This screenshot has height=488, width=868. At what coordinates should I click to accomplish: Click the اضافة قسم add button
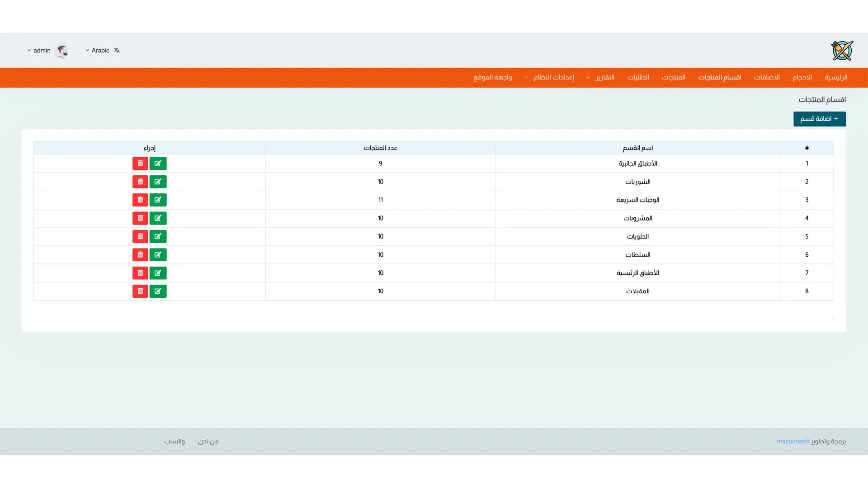819,119
